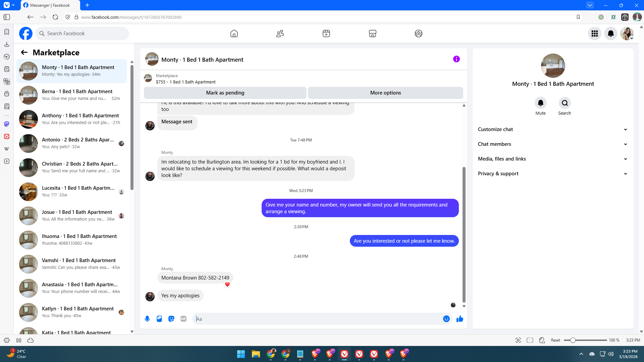Adjust the page zoom slider
Screen dimensions: 644x362
(573, 340)
